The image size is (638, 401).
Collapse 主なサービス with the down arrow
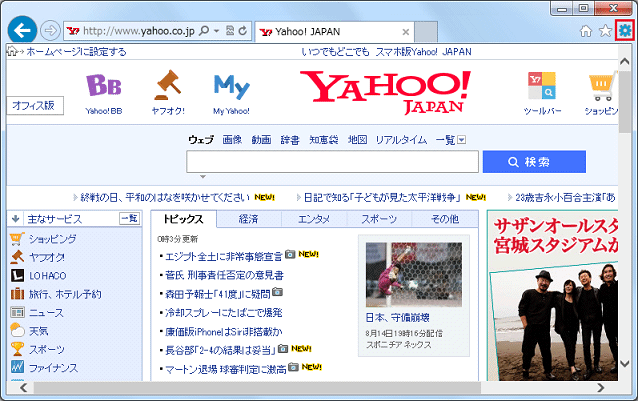click(x=15, y=219)
